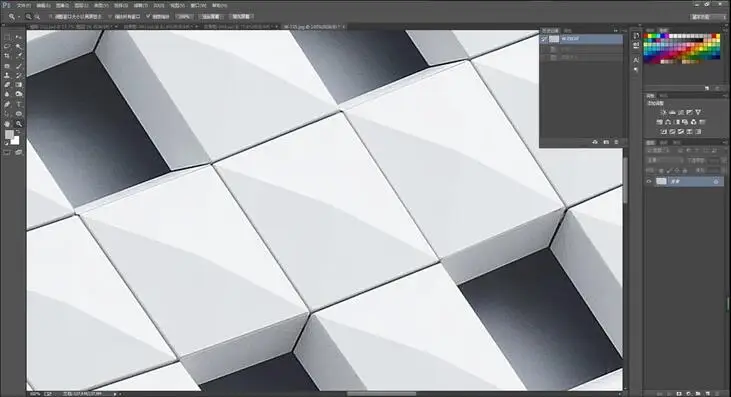
Task: Switch to the Channels tab
Action: pos(664,143)
